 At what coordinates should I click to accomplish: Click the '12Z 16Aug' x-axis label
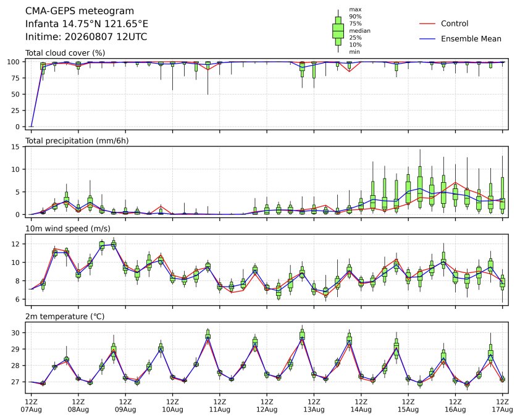(455, 406)
